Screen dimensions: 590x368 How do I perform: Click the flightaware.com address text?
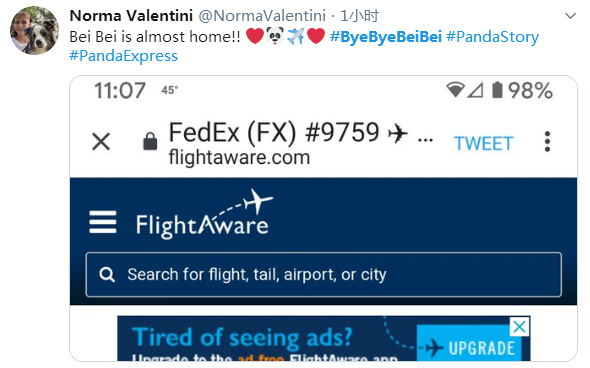click(239, 157)
